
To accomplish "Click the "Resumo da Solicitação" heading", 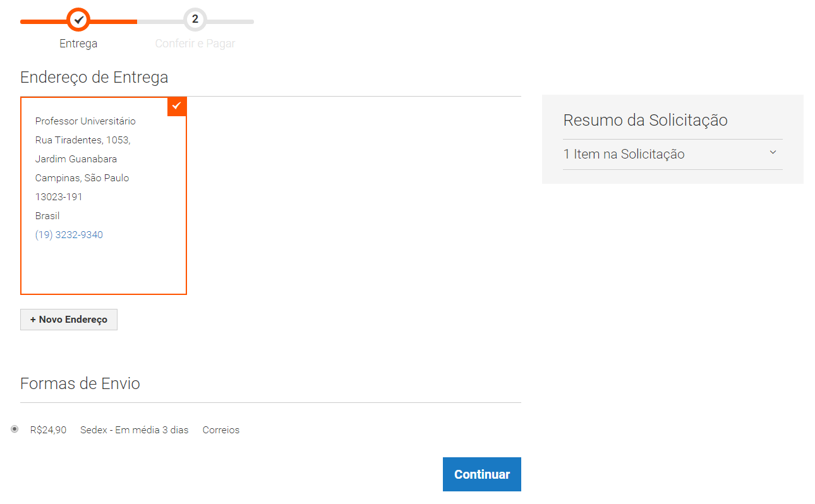I will pyautogui.click(x=645, y=120).
